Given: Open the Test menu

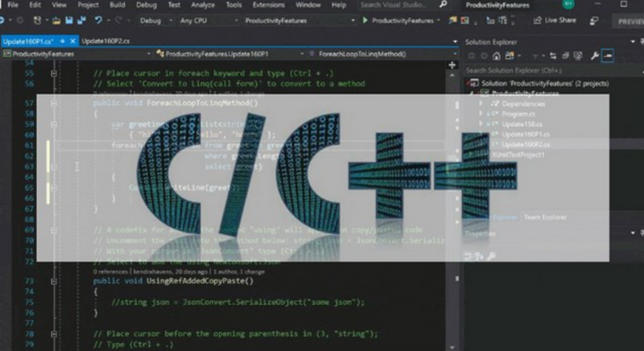Looking at the screenshot, I should tap(174, 5).
